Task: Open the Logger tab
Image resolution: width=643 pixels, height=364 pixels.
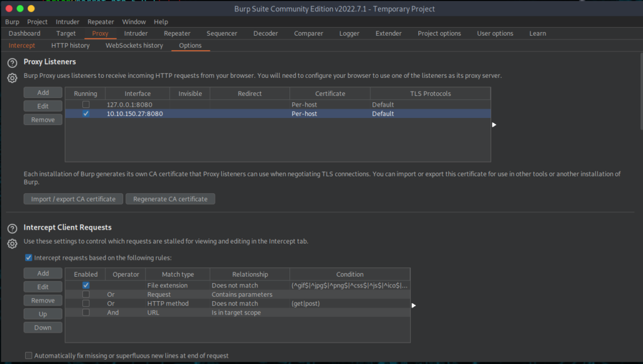Action: 349,33
